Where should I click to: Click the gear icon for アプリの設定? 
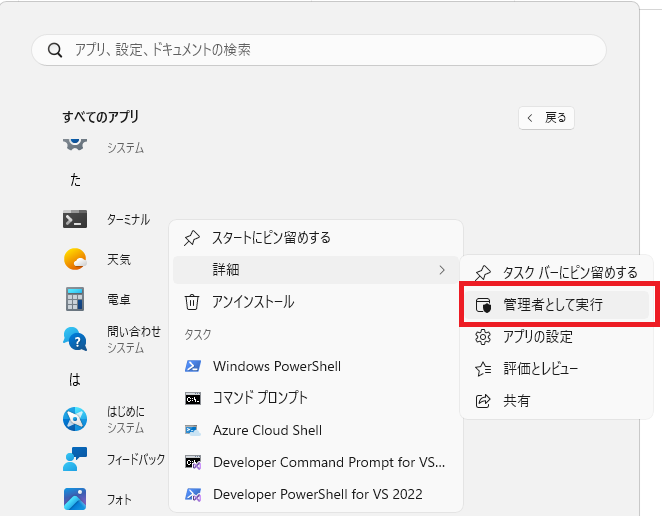click(483, 337)
